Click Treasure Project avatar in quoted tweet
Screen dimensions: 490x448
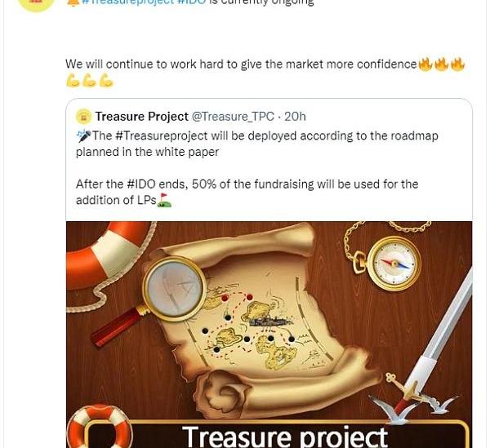point(83,117)
